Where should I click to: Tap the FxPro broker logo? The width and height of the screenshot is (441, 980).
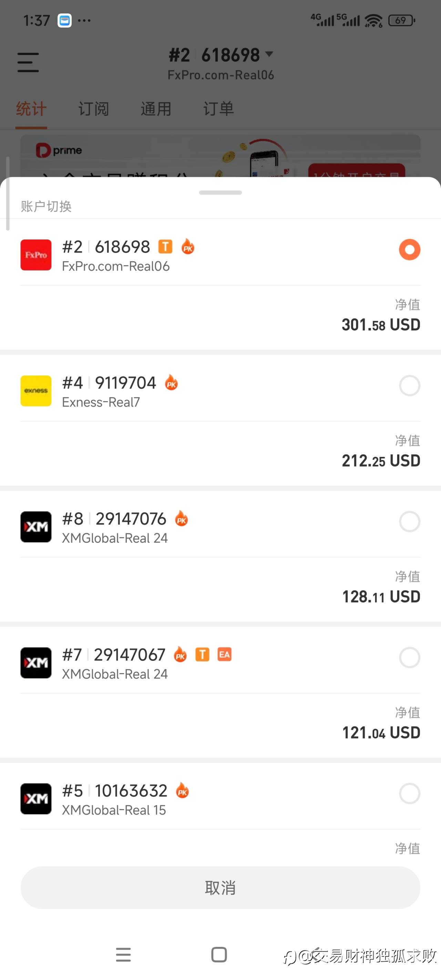(x=36, y=255)
